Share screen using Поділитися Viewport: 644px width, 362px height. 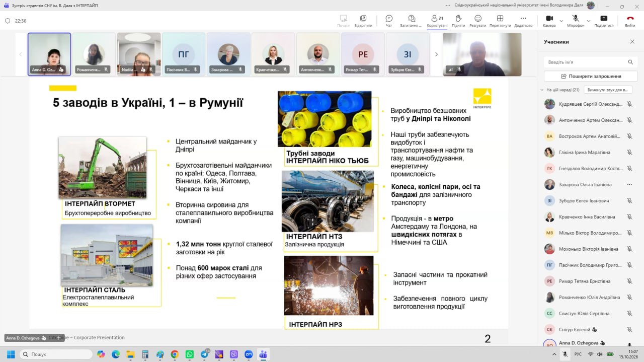tap(604, 21)
